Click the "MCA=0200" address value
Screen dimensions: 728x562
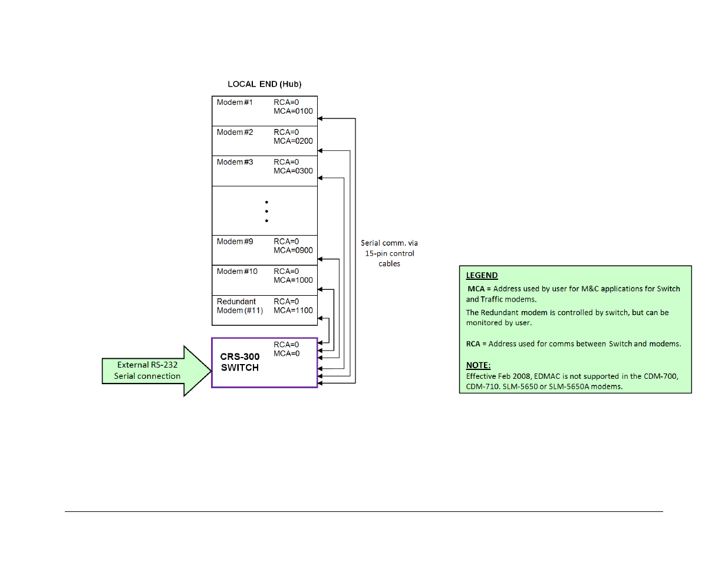(293, 141)
